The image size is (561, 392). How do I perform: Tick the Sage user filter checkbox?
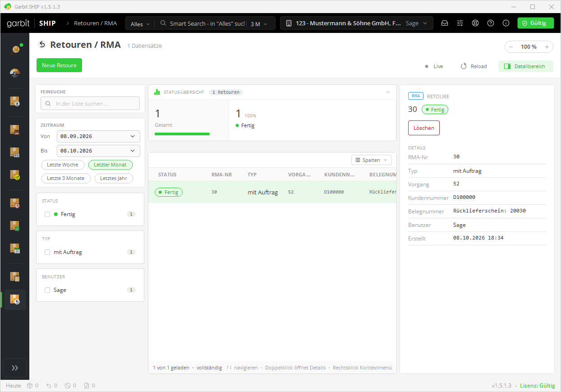pyautogui.click(x=47, y=290)
